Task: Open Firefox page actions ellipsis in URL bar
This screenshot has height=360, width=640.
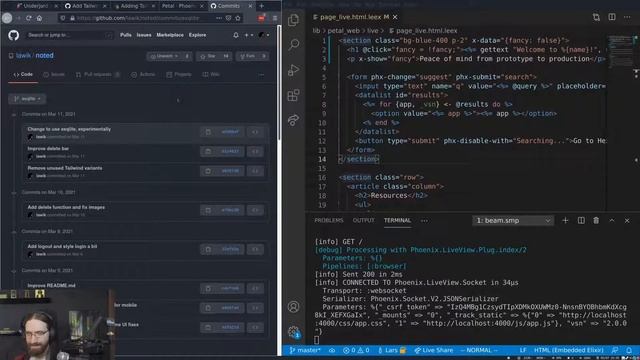Action: (219, 18)
